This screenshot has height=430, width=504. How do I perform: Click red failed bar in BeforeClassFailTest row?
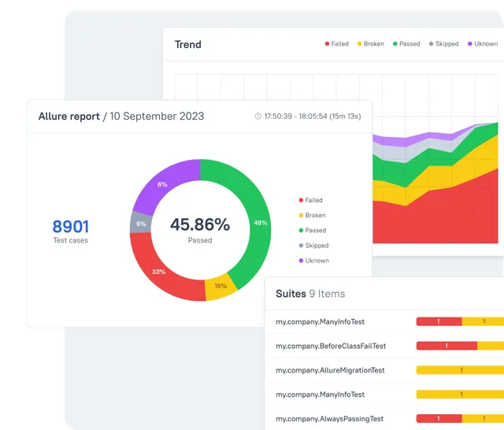447,346
